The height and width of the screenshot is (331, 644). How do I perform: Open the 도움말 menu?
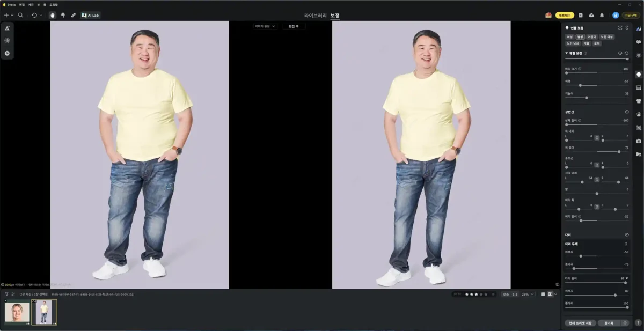click(54, 4)
